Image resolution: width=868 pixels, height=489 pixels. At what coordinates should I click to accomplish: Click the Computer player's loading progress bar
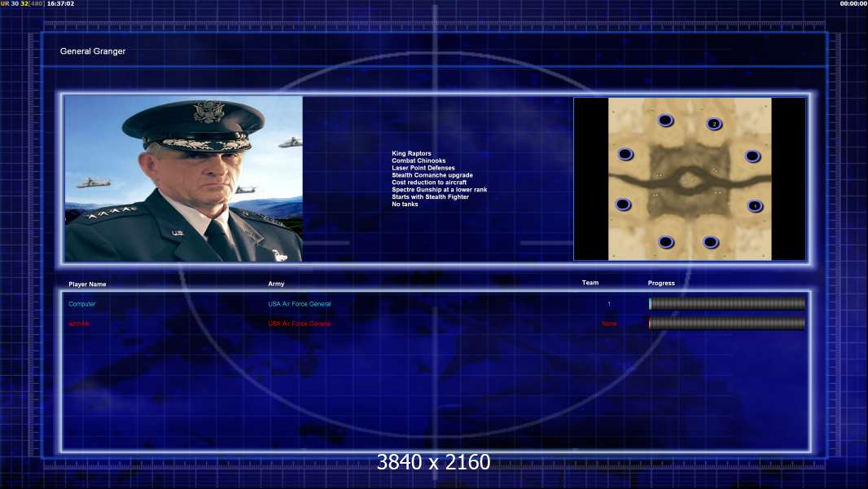coord(727,303)
